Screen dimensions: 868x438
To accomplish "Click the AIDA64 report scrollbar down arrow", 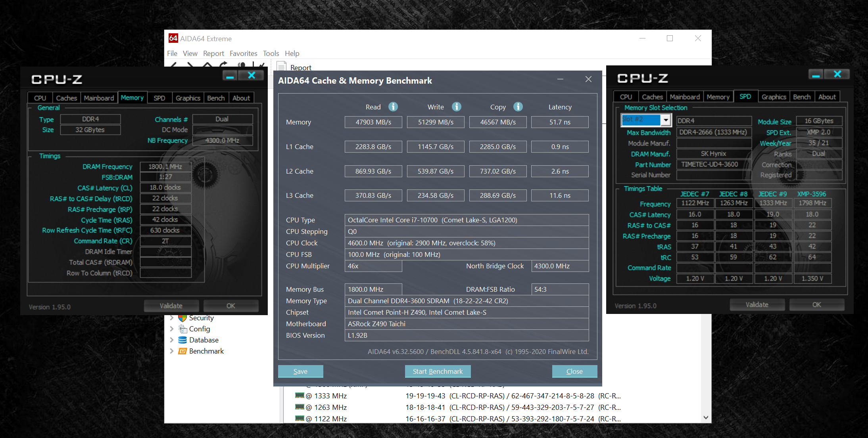I will click(706, 417).
